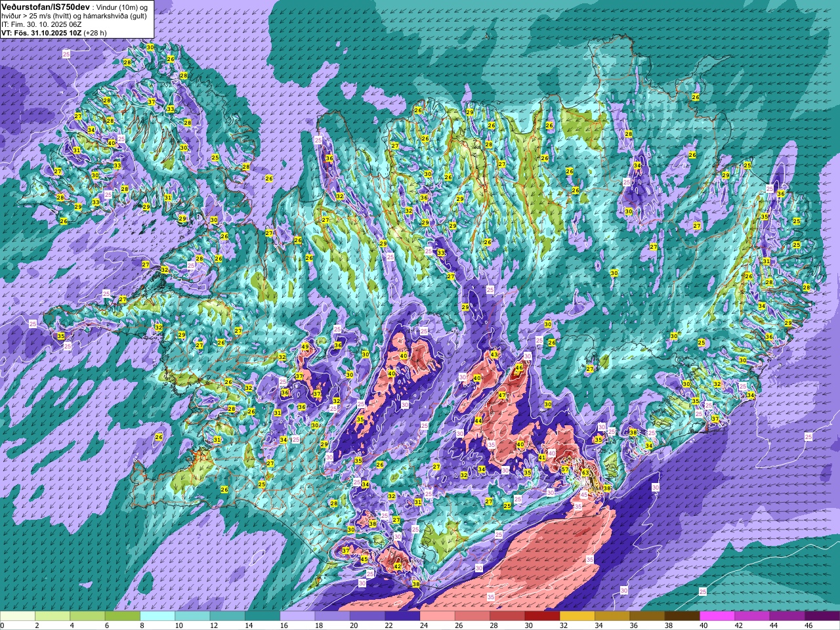Click the legend tick label 12

pyautogui.click(x=213, y=626)
